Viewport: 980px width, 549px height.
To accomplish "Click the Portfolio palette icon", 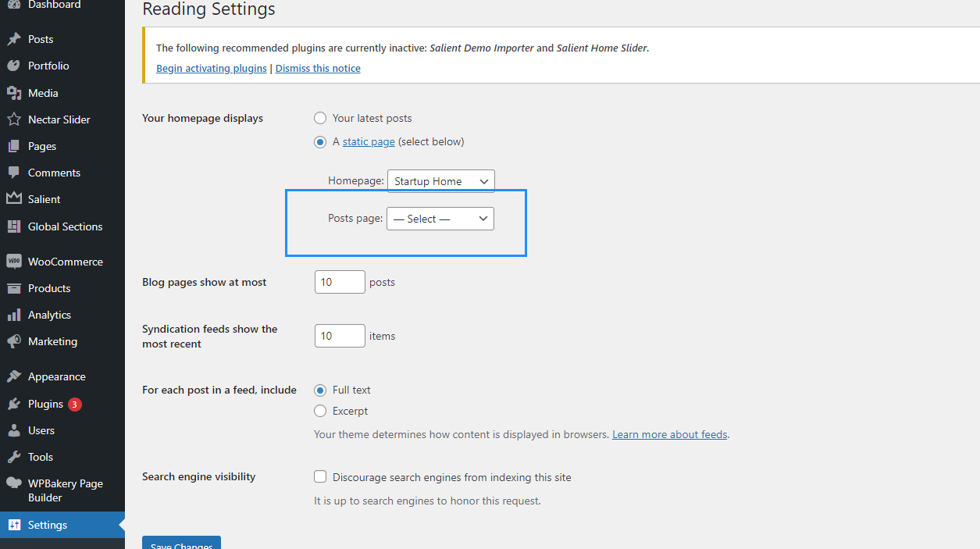I will [13, 66].
